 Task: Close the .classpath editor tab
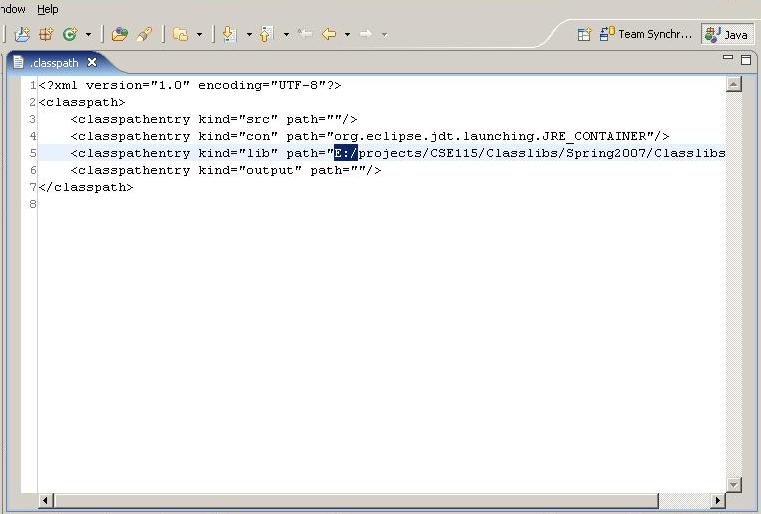click(92, 62)
